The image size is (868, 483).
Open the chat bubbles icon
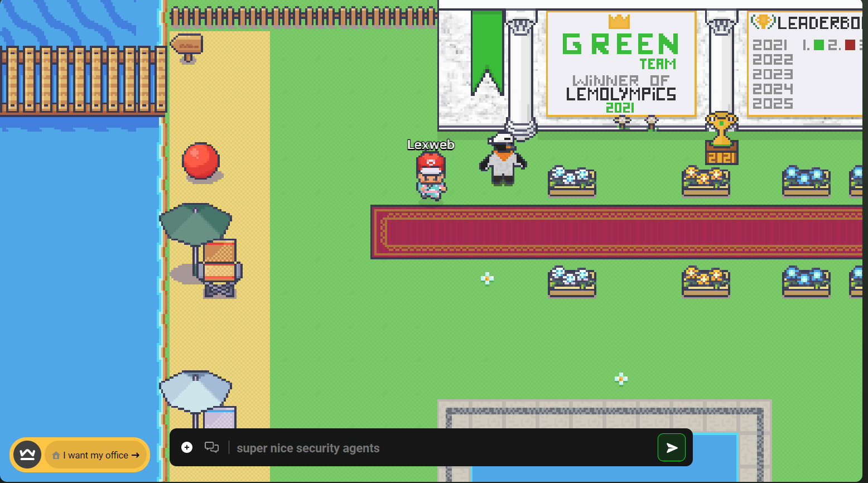coord(211,447)
